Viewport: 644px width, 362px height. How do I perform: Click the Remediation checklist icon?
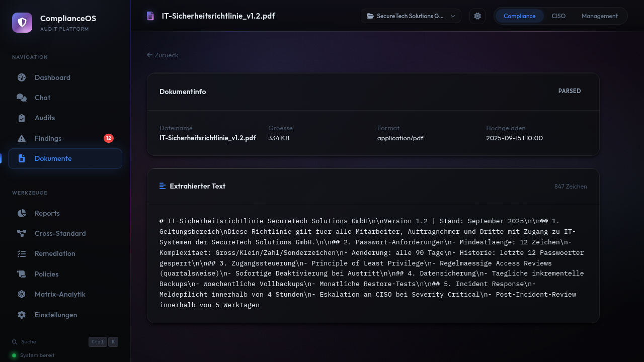click(x=22, y=254)
